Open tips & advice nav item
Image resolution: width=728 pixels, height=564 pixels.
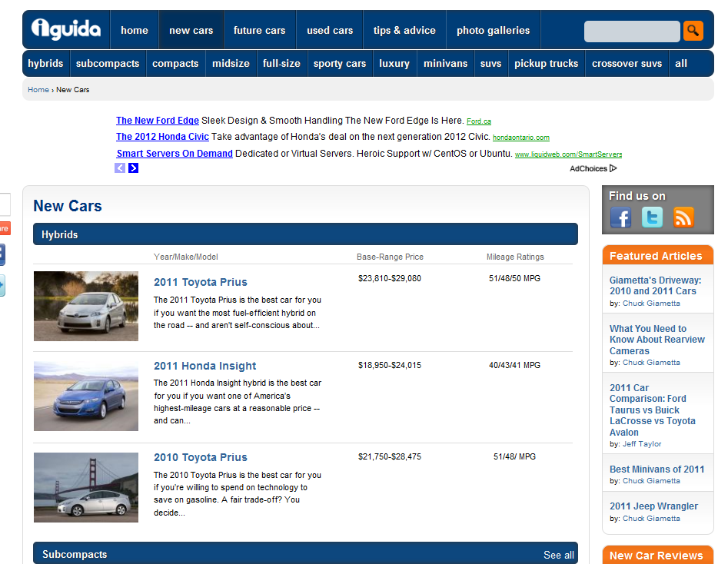(404, 30)
